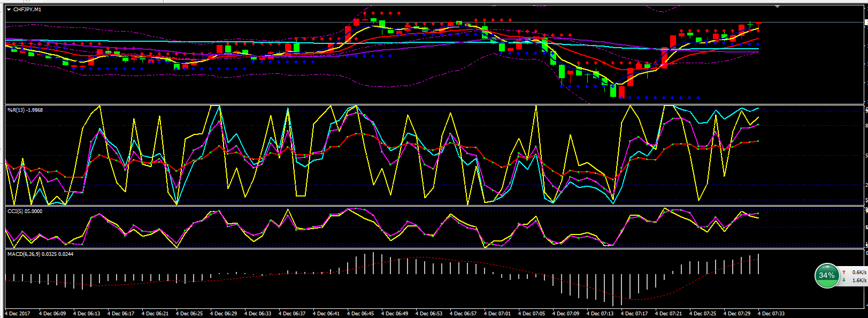Open the triangle menu beside CHFJPY,M1
The height and width of the screenshot is (318, 868).
point(9,10)
